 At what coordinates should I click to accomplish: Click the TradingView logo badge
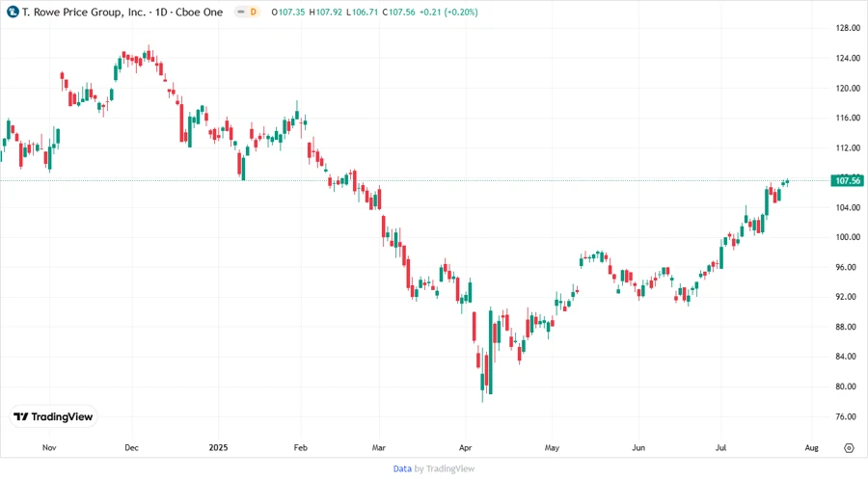click(x=54, y=417)
